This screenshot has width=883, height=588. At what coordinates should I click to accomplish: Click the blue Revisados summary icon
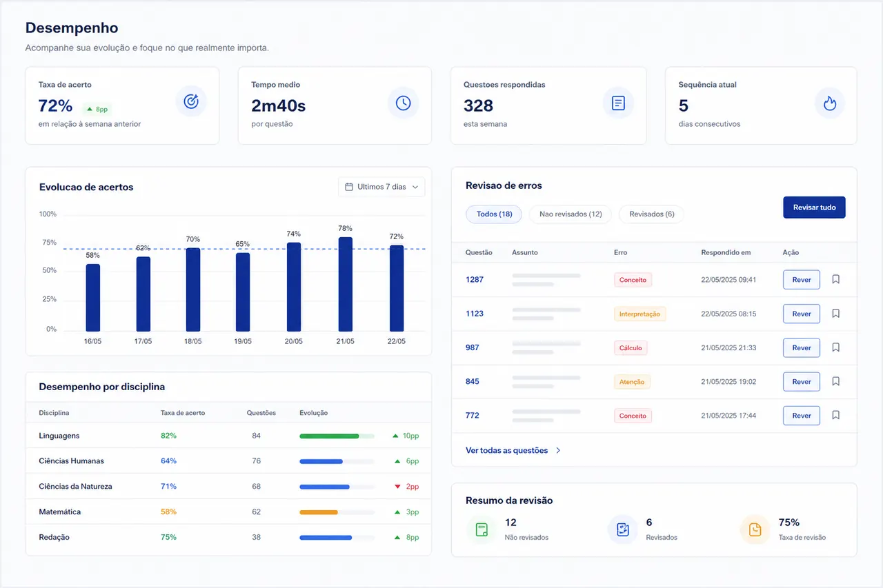[623, 529]
